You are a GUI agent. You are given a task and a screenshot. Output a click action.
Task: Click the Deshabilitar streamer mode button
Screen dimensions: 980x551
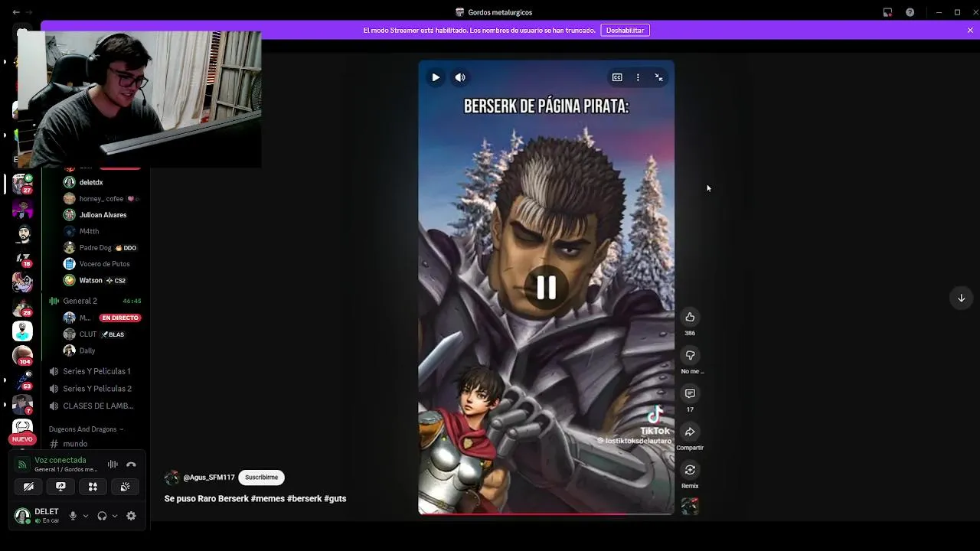(x=625, y=30)
